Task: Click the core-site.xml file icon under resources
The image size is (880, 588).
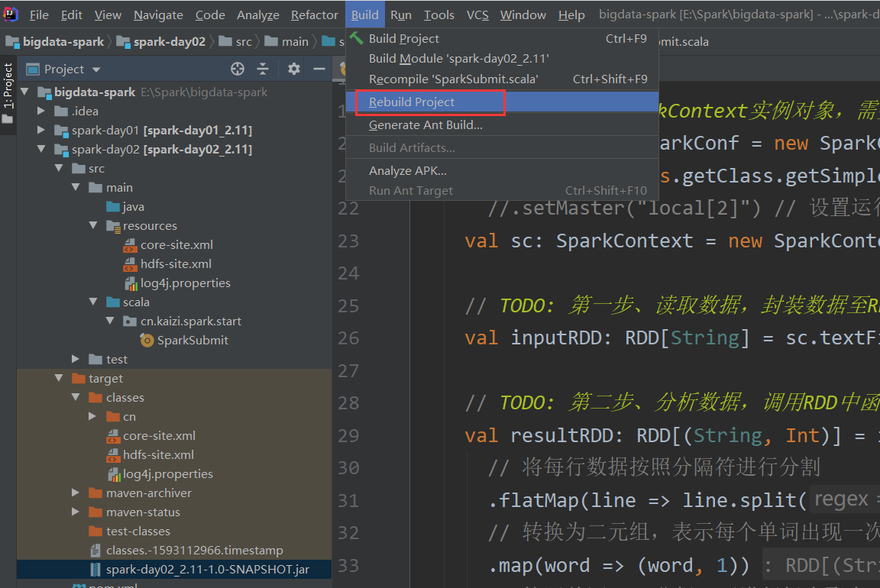Action: point(130,245)
